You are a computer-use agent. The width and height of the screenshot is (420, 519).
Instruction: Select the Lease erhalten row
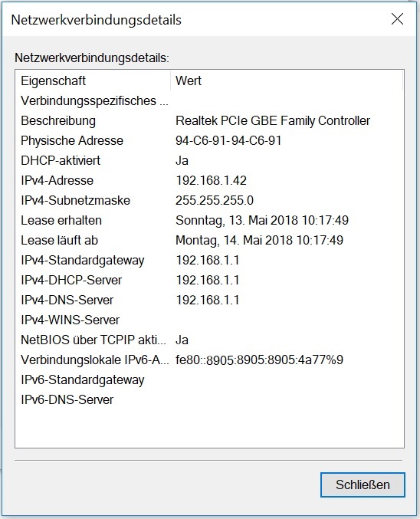pyautogui.click(x=209, y=221)
